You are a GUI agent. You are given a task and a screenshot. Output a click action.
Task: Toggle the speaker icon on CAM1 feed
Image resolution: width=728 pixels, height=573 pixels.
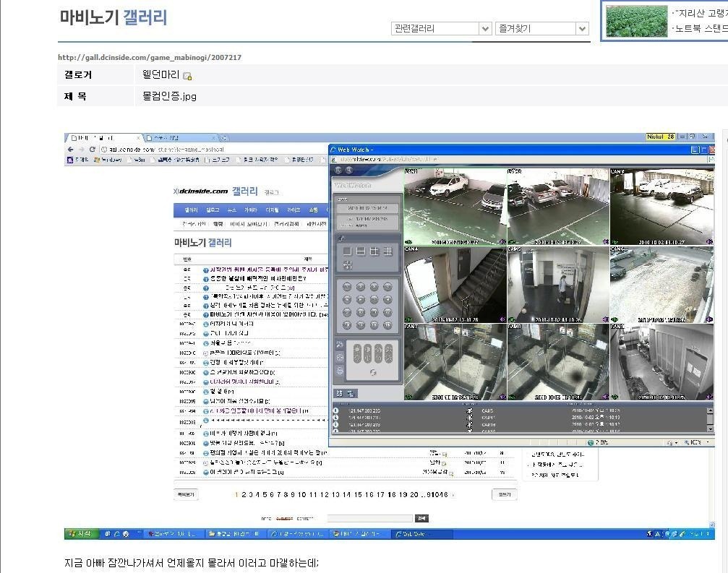[502, 242]
